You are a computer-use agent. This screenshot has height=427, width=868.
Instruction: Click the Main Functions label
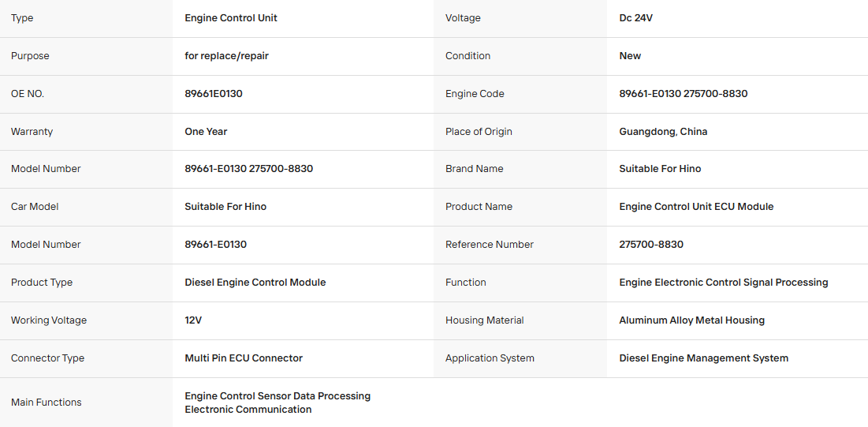coord(46,403)
